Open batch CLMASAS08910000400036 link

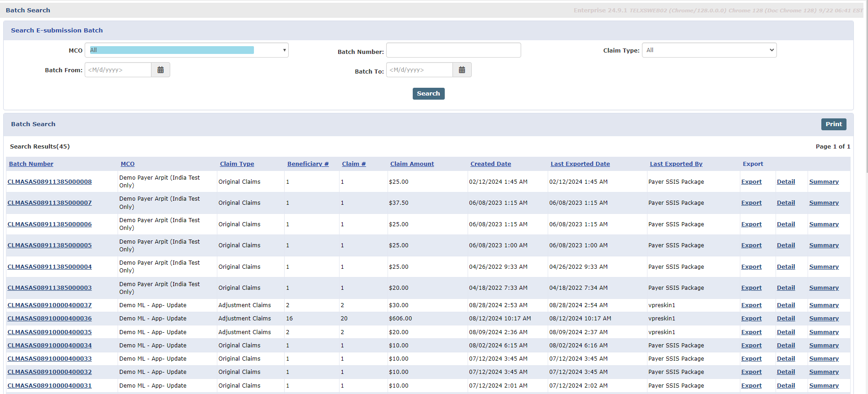pos(49,319)
